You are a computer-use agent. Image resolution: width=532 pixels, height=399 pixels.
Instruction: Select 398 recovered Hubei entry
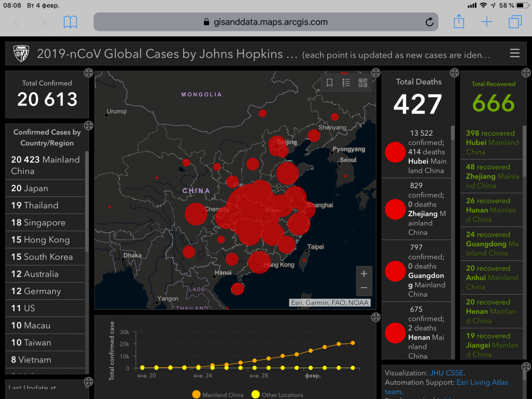pyautogui.click(x=492, y=142)
